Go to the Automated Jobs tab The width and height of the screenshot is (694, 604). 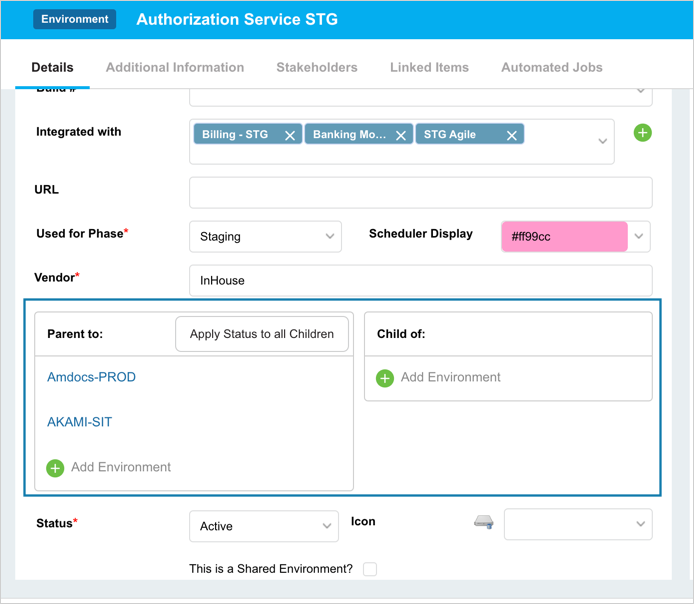point(552,68)
